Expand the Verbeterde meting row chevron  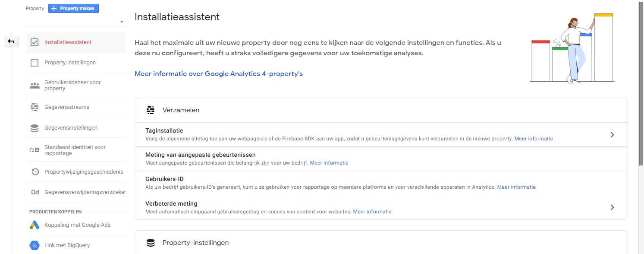pos(612,207)
